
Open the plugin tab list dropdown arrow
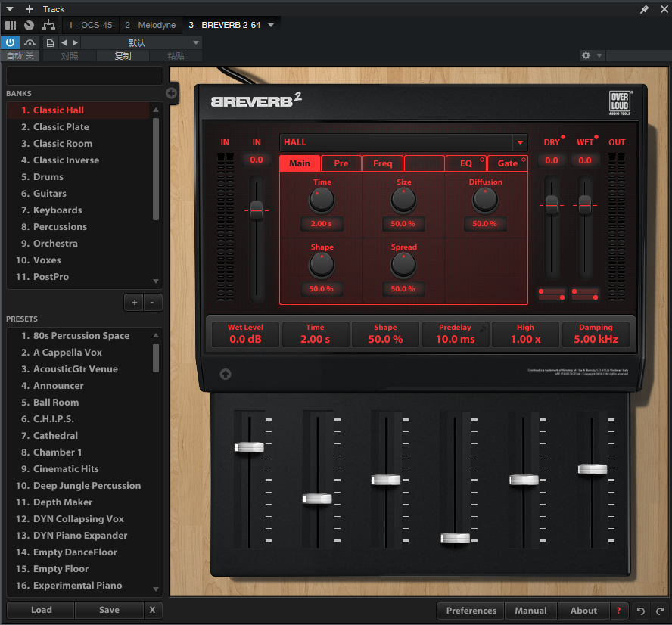[271, 25]
